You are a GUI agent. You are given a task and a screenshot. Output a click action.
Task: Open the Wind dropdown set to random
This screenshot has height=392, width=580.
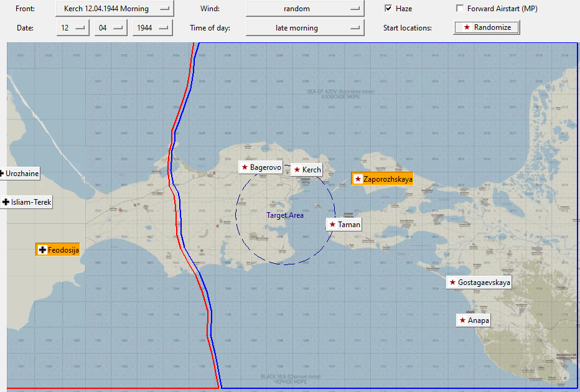click(x=305, y=9)
